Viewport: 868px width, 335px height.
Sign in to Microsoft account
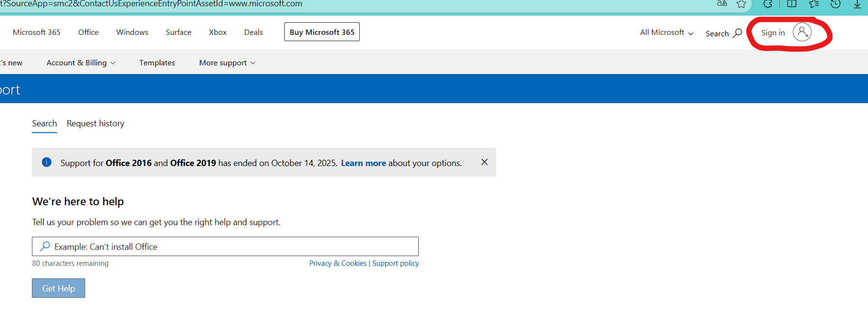tap(786, 32)
